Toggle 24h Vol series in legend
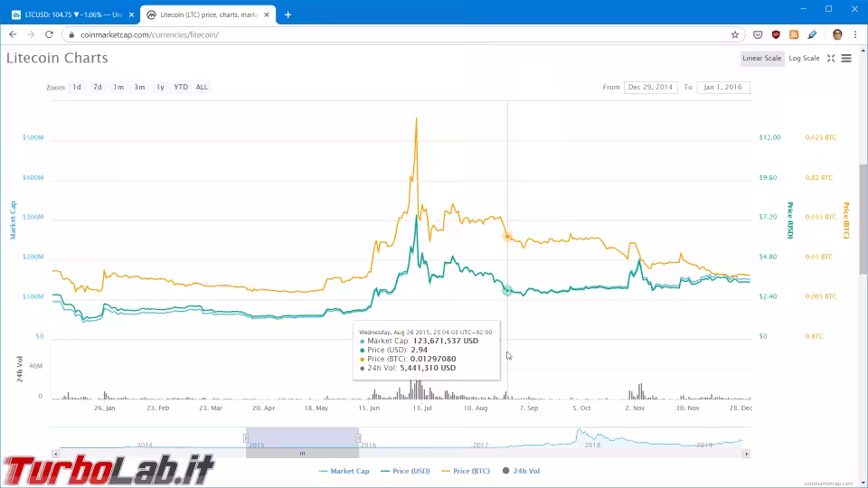Image resolution: width=868 pixels, height=488 pixels. point(521,471)
